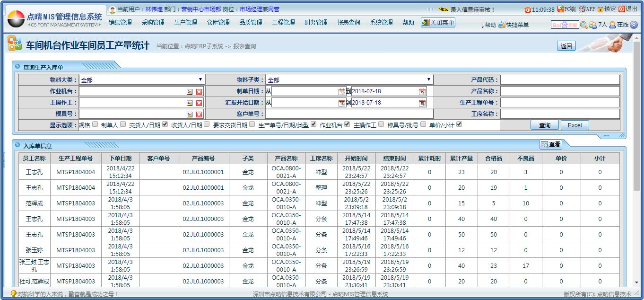Click the 锁定 padlock icon
This screenshot has height=300, width=644.
coord(600,9)
